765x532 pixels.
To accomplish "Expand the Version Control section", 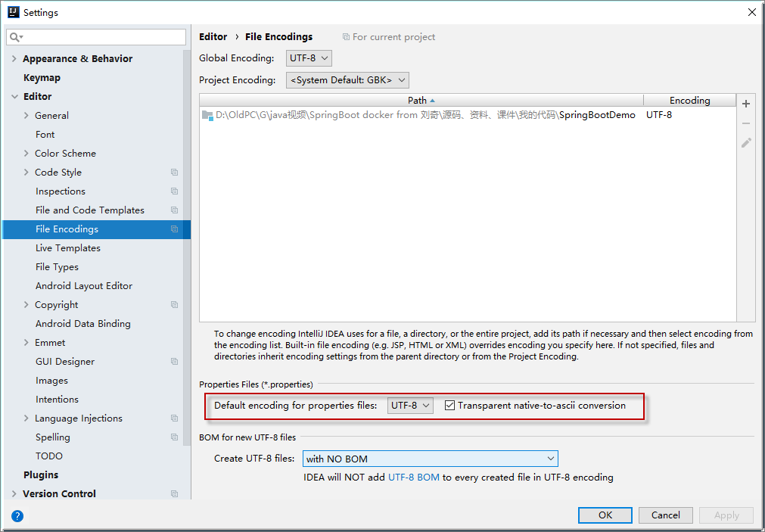I will click(14, 494).
